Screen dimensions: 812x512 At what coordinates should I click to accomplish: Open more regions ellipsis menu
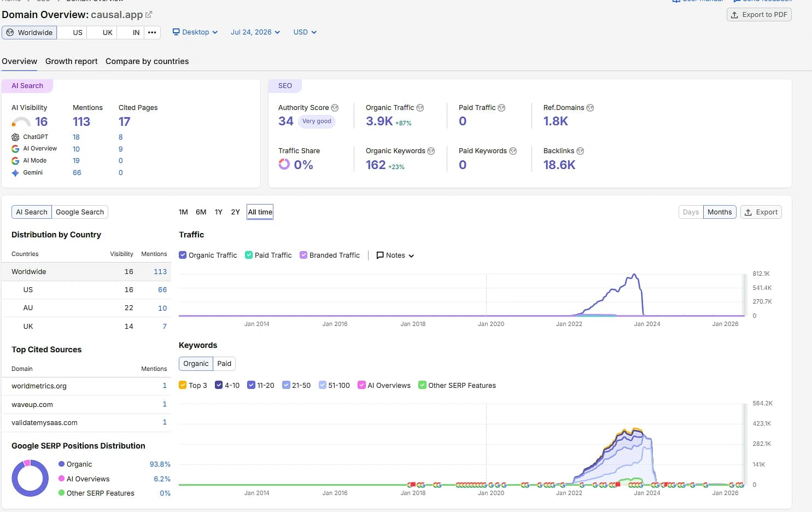[152, 32]
